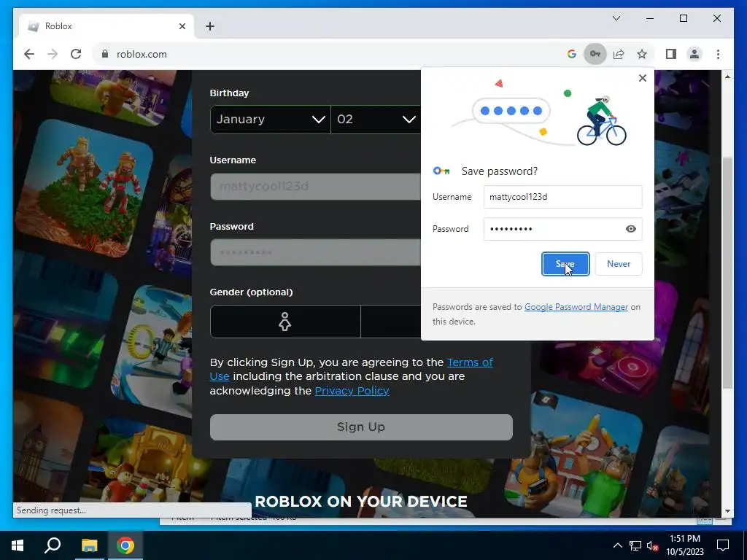Edit the Username field in the save popup
The height and width of the screenshot is (560, 747).
pos(562,197)
